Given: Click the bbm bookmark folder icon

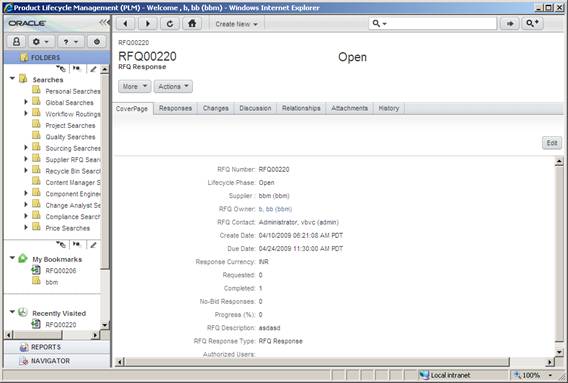Looking at the screenshot, I should [x=36, y=281].
